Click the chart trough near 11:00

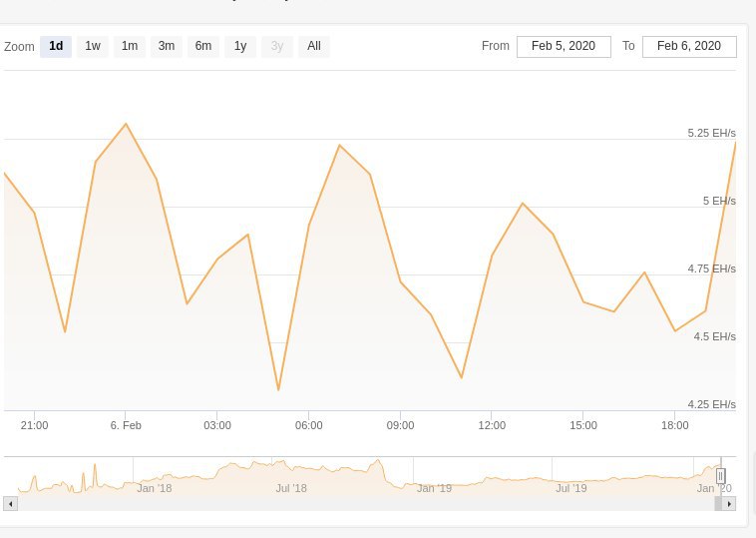[462, 377]
